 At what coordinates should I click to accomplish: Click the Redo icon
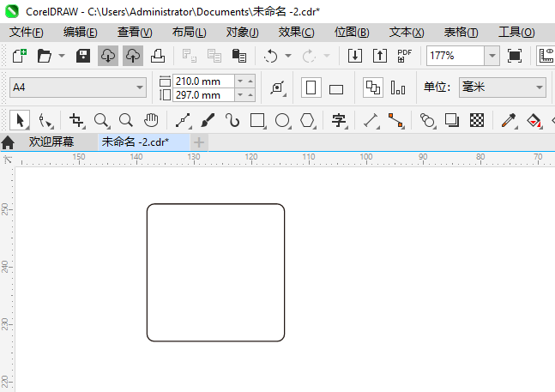pyautogui.click(x=309, y=56)
